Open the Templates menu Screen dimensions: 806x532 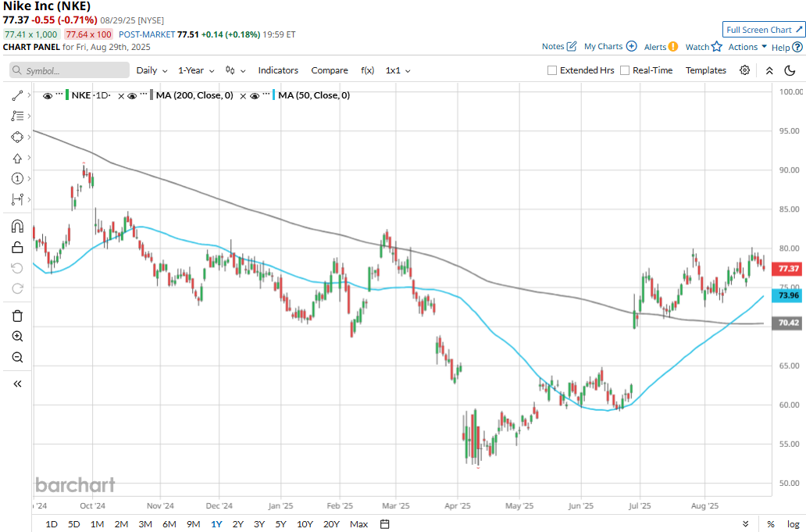coord(706,70)
